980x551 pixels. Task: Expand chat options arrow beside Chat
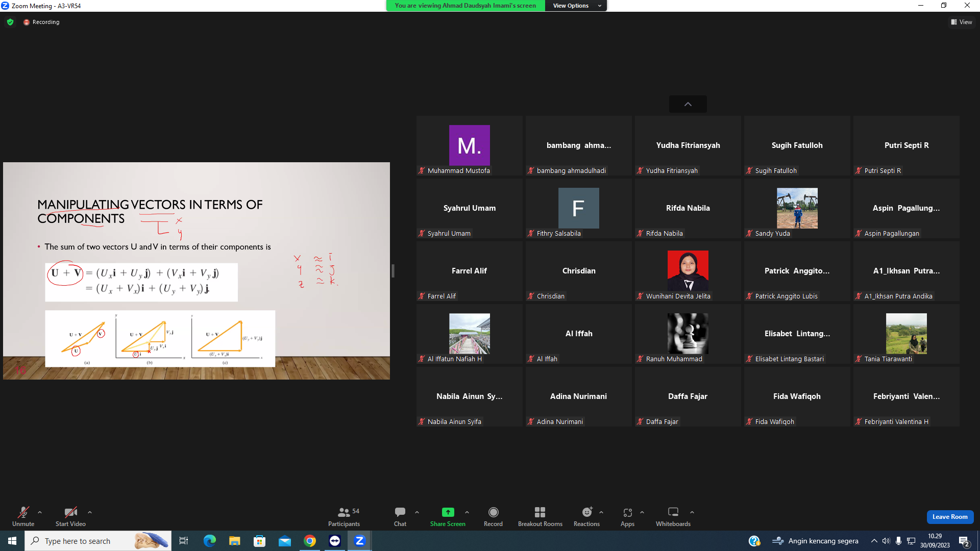pos(417,512)
